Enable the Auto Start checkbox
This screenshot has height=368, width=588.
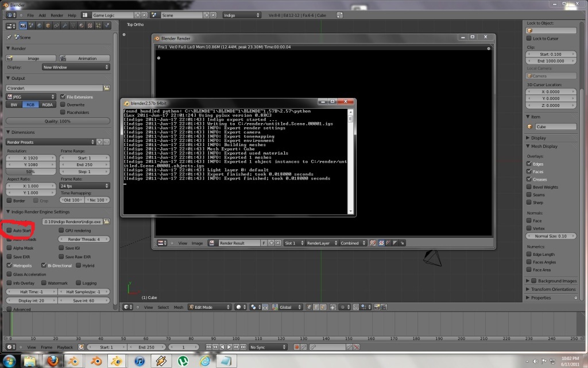(x=9, y=230)
